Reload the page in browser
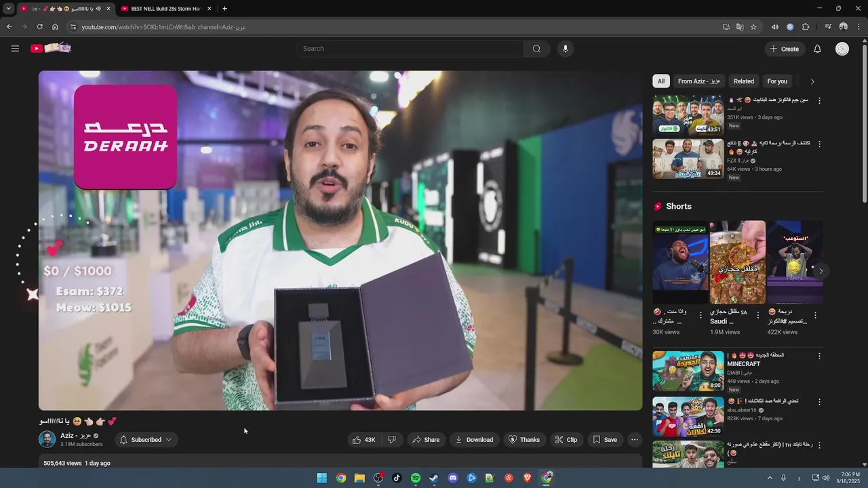Viewport: 868px width, 488px height. 39,27
